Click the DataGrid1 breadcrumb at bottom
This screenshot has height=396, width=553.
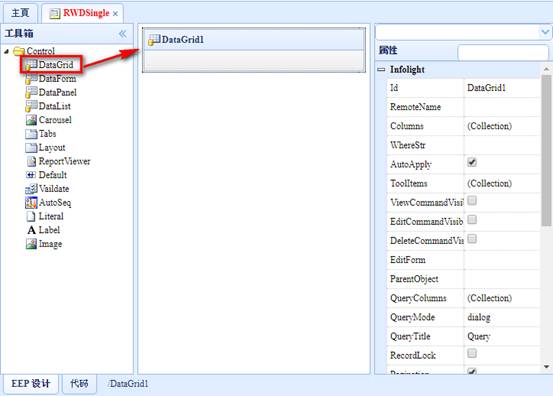click(x=129, y=384)
